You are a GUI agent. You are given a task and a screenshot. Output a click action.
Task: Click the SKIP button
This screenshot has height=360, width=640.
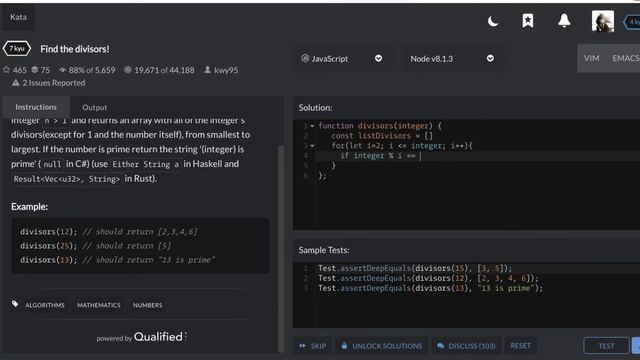tap(313, 346)
